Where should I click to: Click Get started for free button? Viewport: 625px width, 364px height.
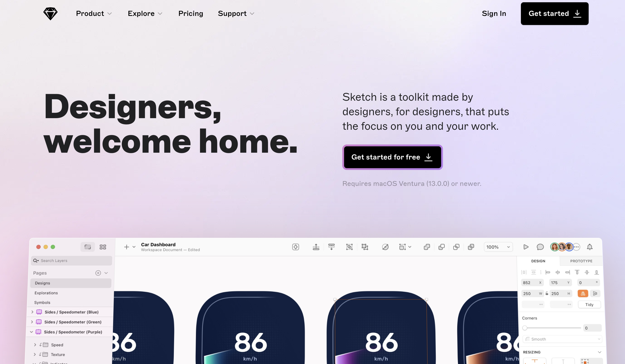click(392, 157)
